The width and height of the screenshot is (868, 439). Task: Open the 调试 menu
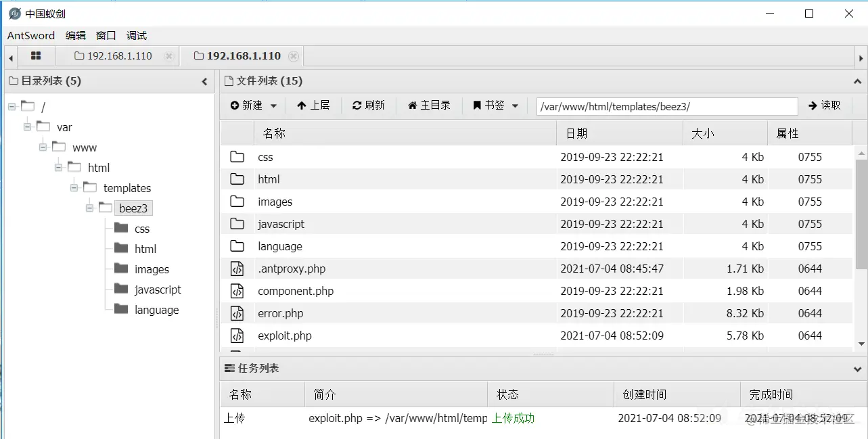137,35
